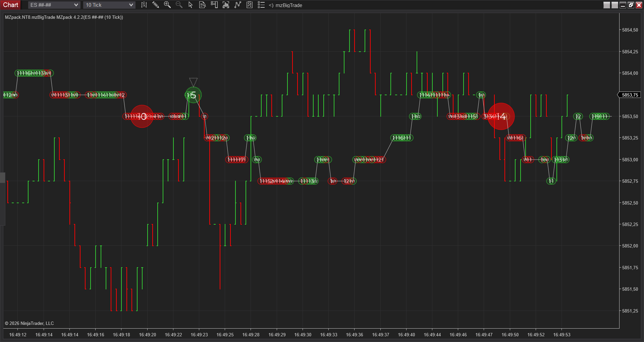Click the red Chart tab label
The image size is (644, 342).
[11, 5]
